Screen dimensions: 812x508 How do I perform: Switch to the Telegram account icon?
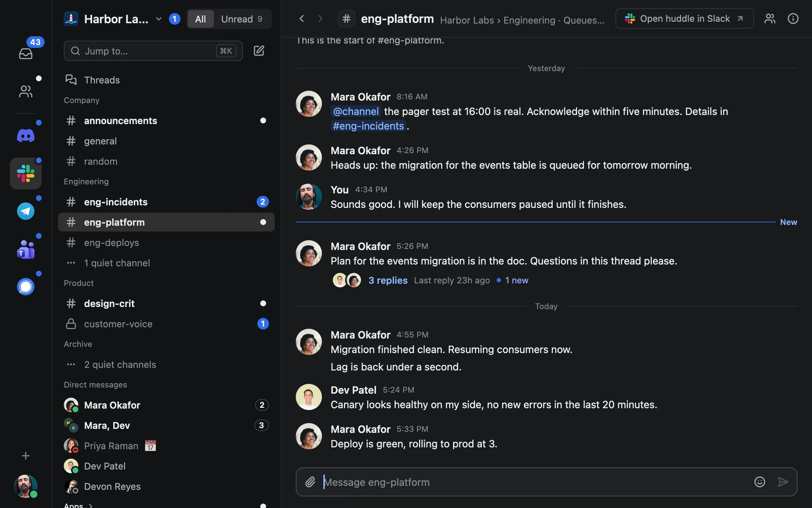[26, 211]
